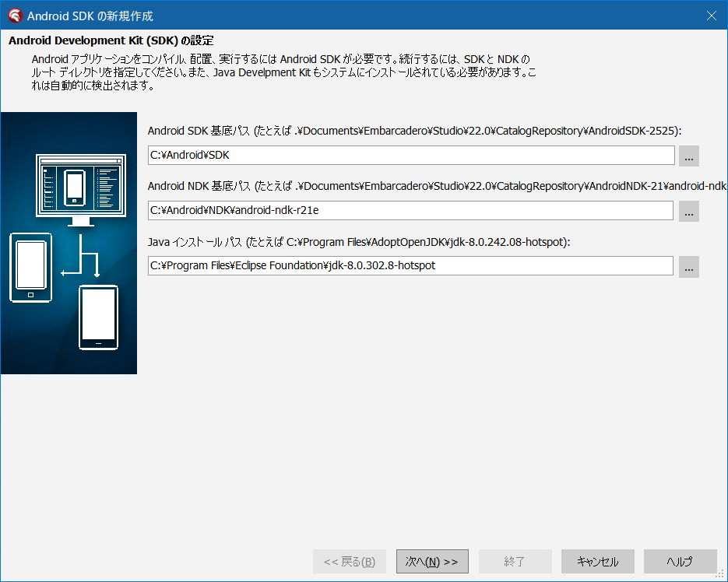Go to next step with 次へ(N)
The width and height of the screenshot is (728, 582).
tap(432, 562)
